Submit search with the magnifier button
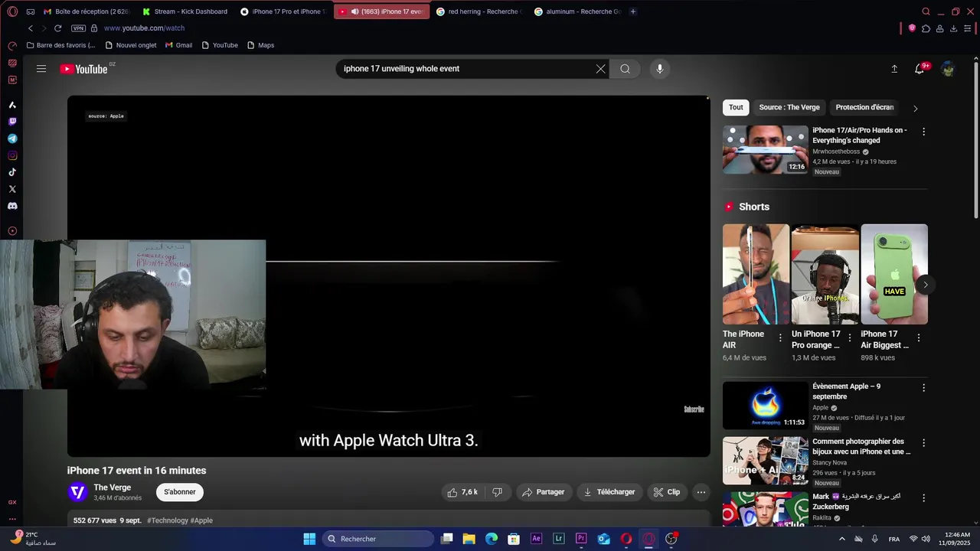980x551 pixels. pyautogui.click(x=625, y=69)
